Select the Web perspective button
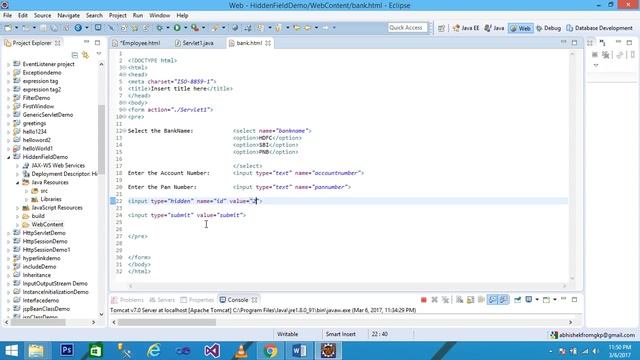 [x=520, y=28]
